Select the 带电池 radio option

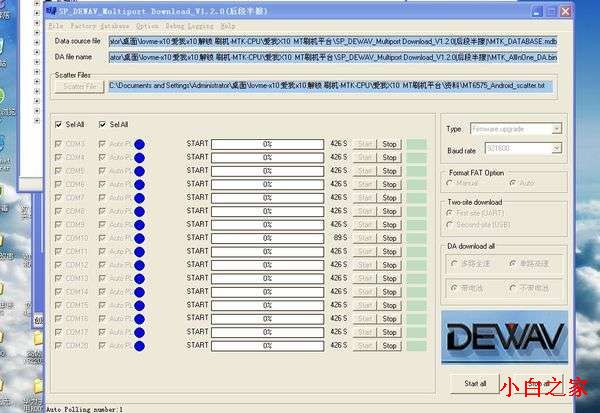pyautogui.click(x=454, y=287)
